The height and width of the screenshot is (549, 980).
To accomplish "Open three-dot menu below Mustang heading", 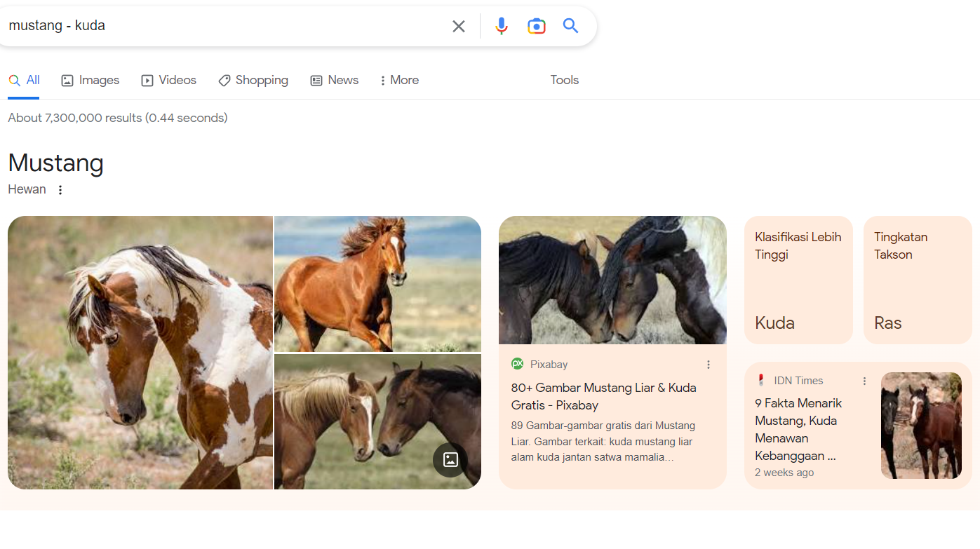I will 60,189.
